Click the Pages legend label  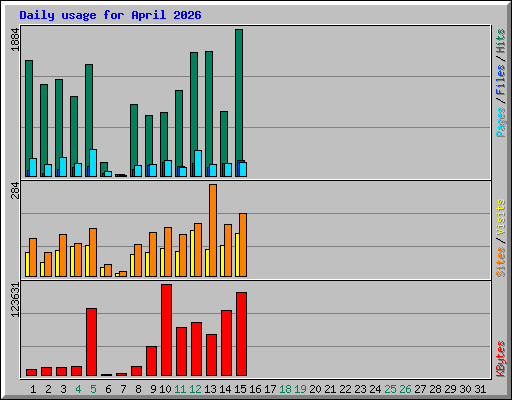500,122
